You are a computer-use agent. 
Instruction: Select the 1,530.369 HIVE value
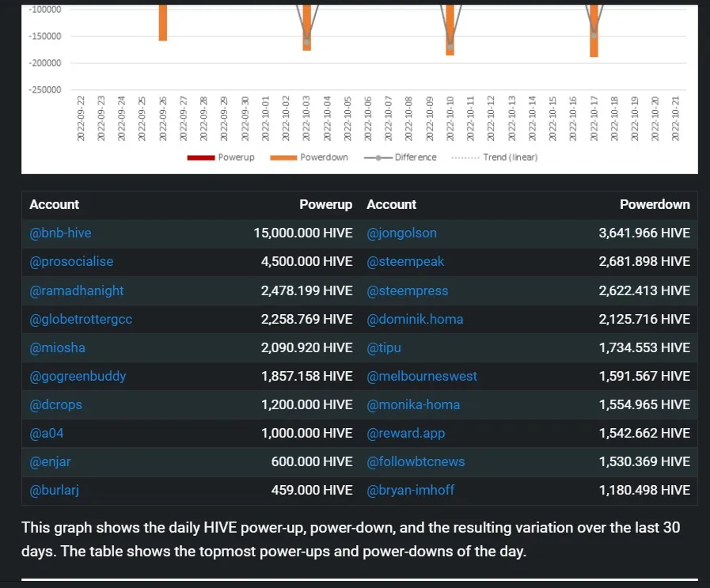tap(644, 461)
